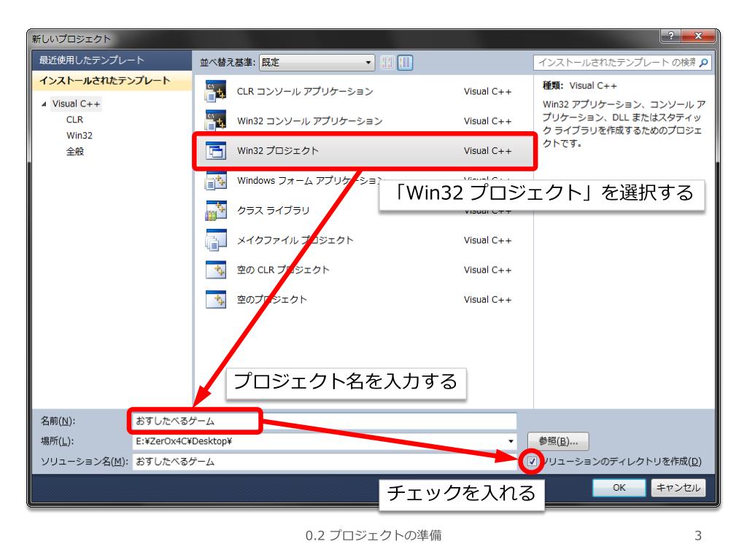Select the Visual C++ tree item
Image resolution: width=747 pixels, height=560 pixels.
pos(76,104)
